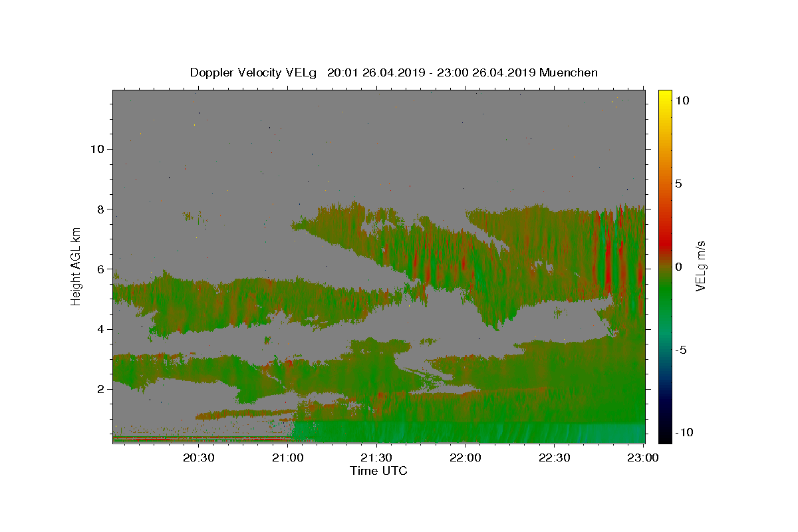Click the 'Height AGL km' axis label

pos(76,266)
